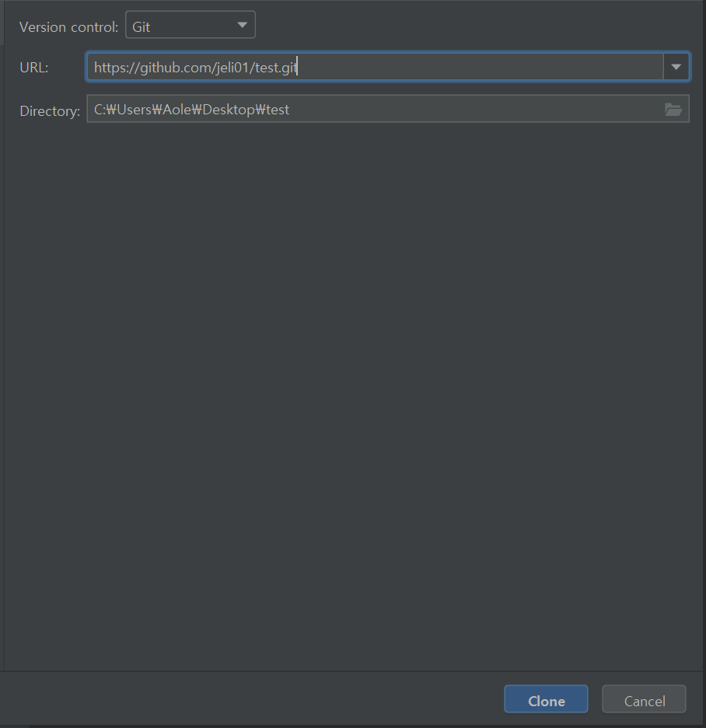Click the Directory label text
The image size is (706, 728).
point(49,110)
